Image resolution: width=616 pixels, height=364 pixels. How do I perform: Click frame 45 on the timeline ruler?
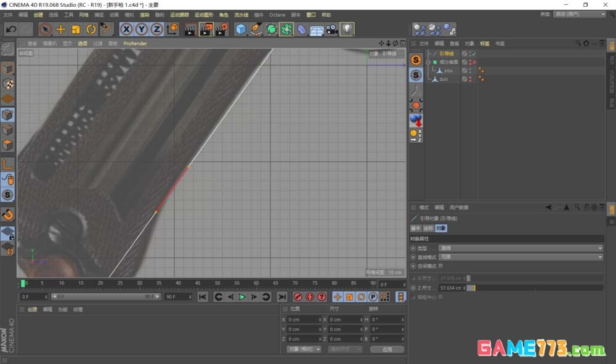197,283
